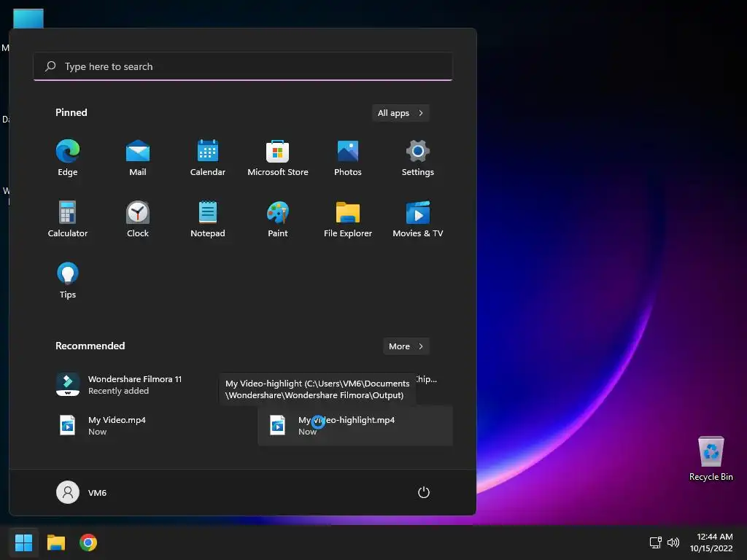This screenshot has width=747, height=560.
Task: Click the Type here to search box
Action: click(x=243, y=66)
